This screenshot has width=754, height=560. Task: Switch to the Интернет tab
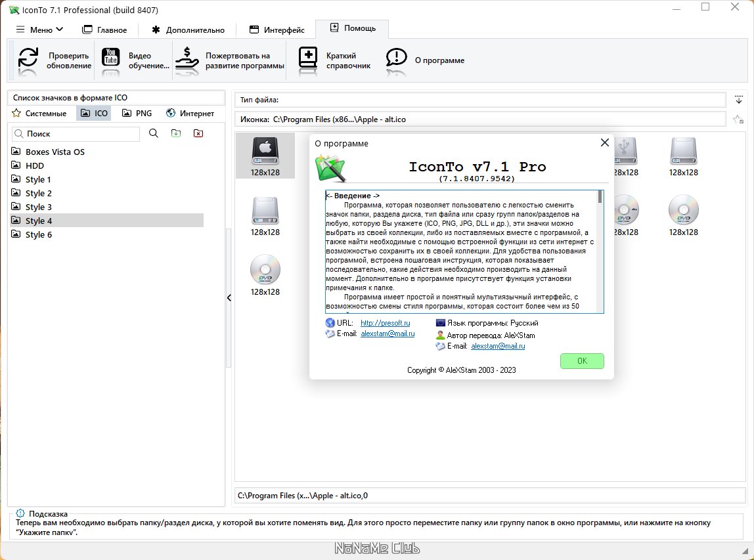click(193, 113)
